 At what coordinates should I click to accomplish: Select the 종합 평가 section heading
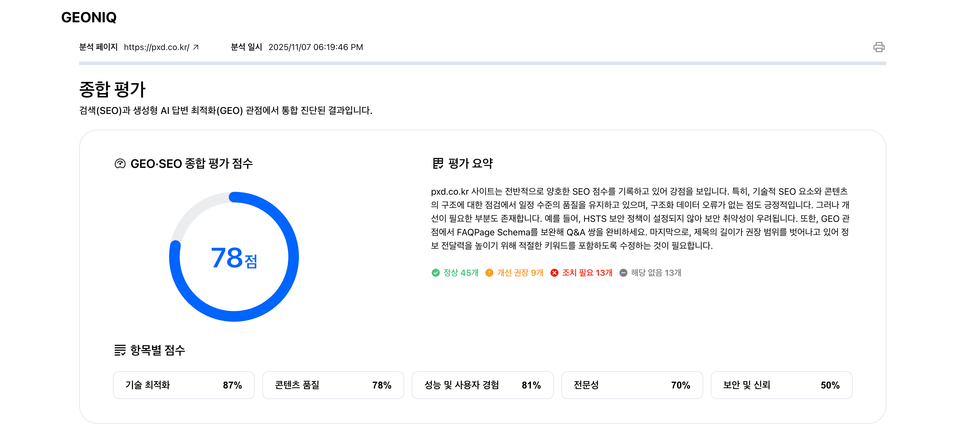click(112, 89)
